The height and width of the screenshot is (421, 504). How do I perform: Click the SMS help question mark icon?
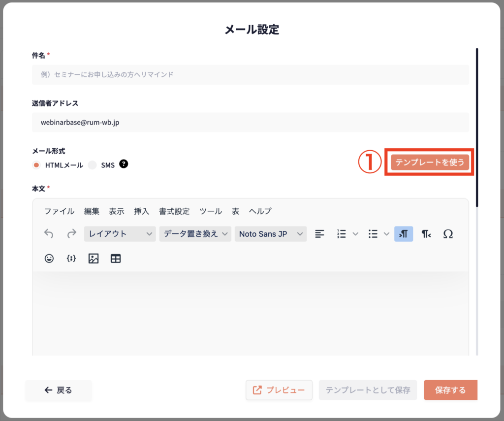(x=124, y=164)
